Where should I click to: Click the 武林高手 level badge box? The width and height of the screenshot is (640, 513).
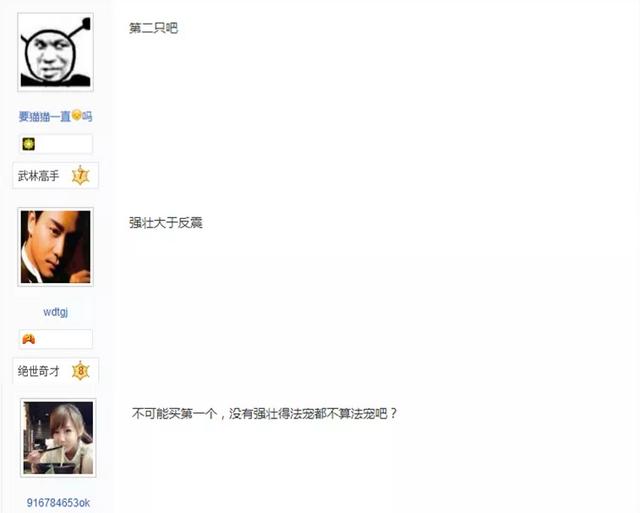[x=56, y=175]
